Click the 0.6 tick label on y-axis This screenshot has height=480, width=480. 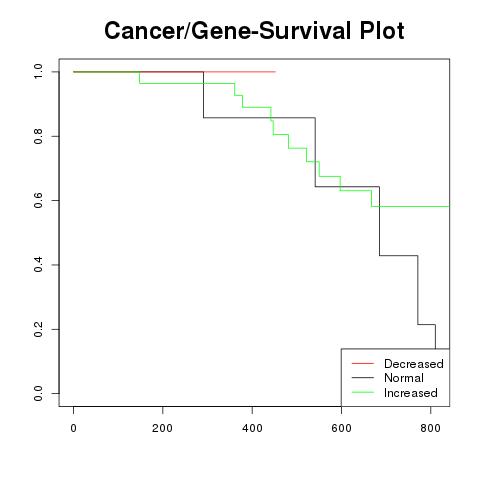point(38,200)
